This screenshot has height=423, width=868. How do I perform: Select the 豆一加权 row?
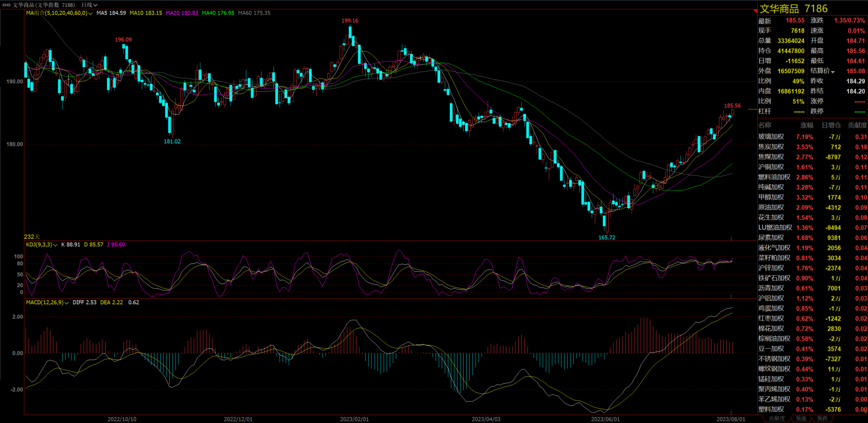(812, 349)
